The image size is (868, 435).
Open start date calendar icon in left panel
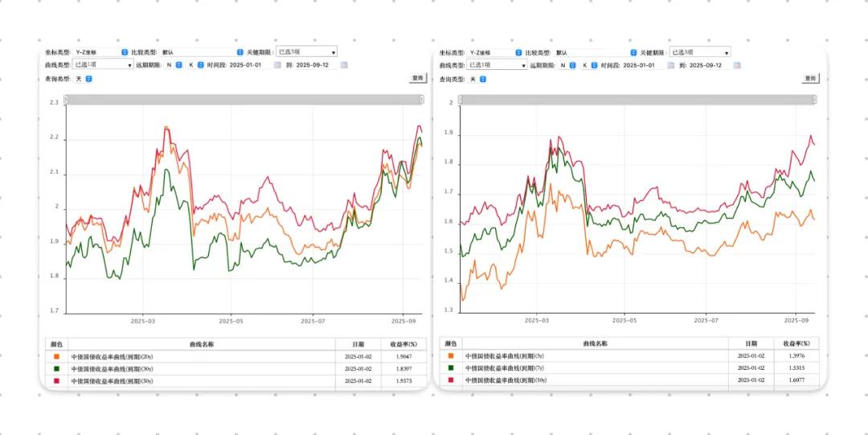coord(277,65)
